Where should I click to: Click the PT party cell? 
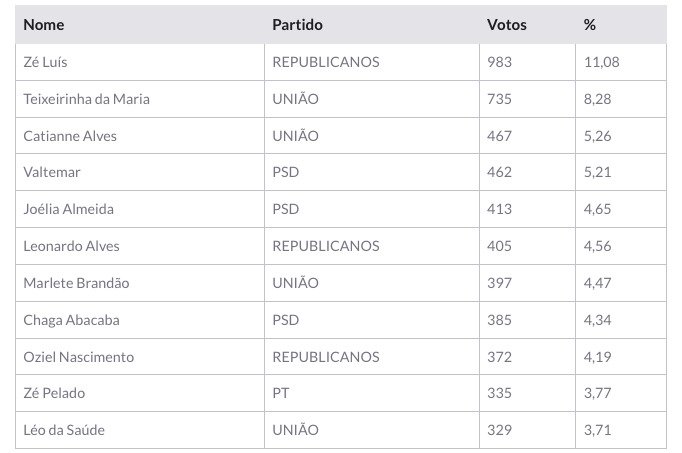point(281,393)
